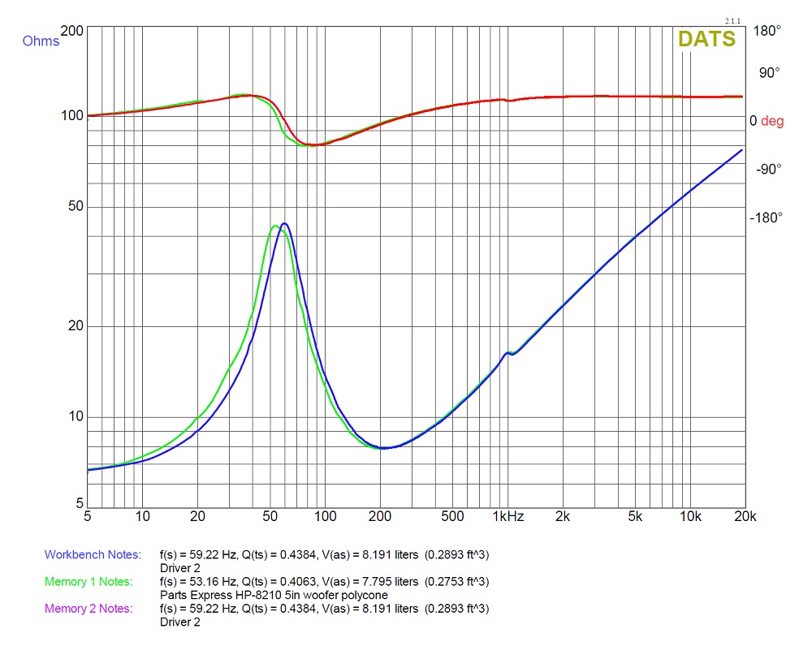Screen dimensions: 812x646
Task: Click the DATS logo text
Action: 706,39
